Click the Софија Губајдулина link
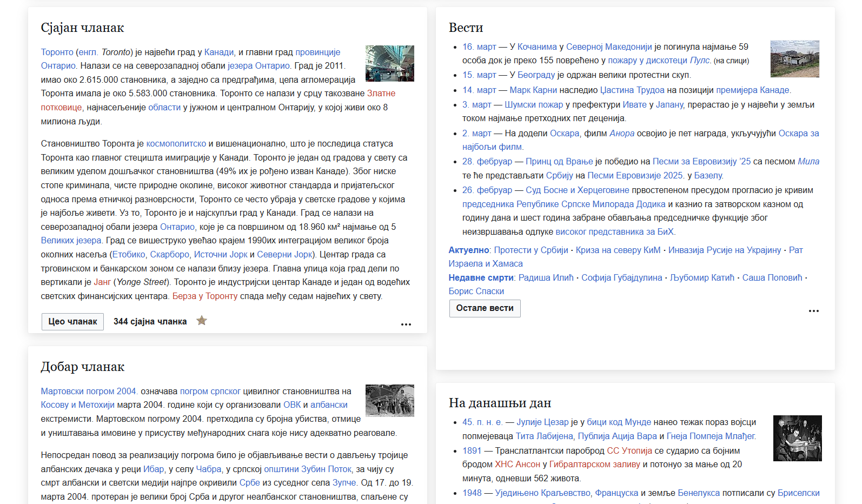Screen dimensions: 862x504 point(621,277)
